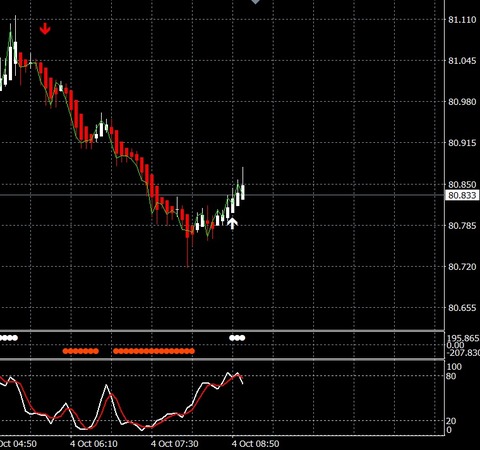Click the stochastic 80 level label
The height and width of the screenshot is (450, 480).
tap(451, 376)
